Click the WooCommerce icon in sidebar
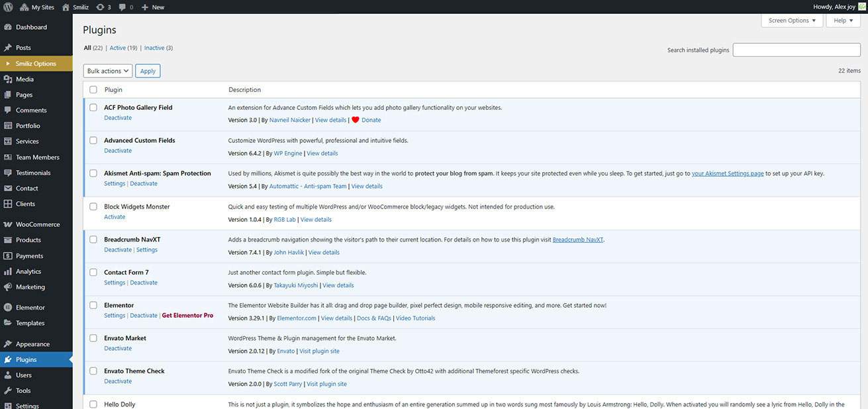The width and height of the screenshot is (868, 409). pos(8,224)
